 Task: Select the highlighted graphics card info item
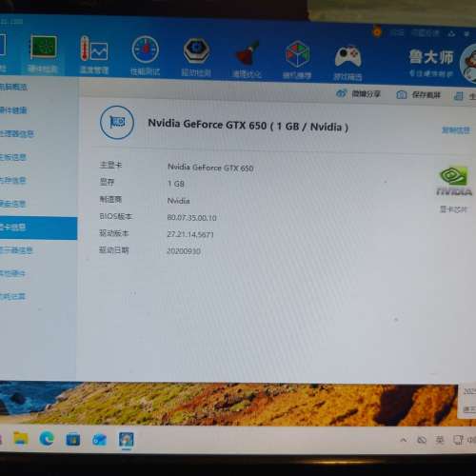(x=38, y=228)
